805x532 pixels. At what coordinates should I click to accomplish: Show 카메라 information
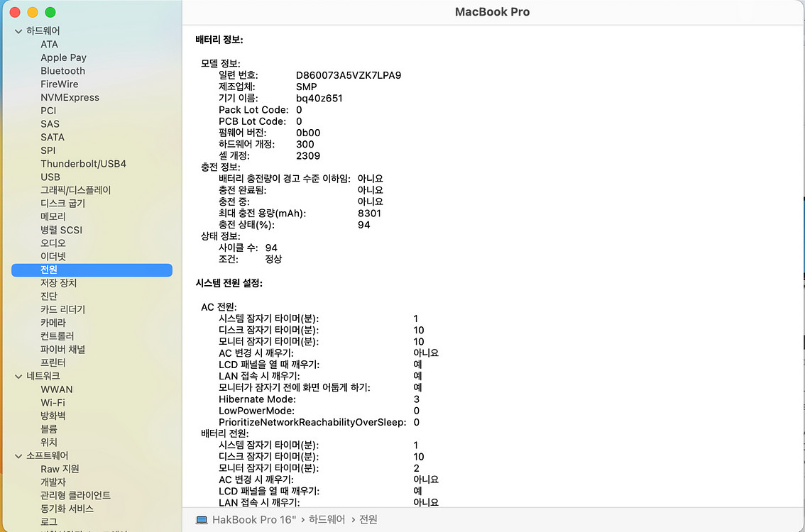click(53, 323)
